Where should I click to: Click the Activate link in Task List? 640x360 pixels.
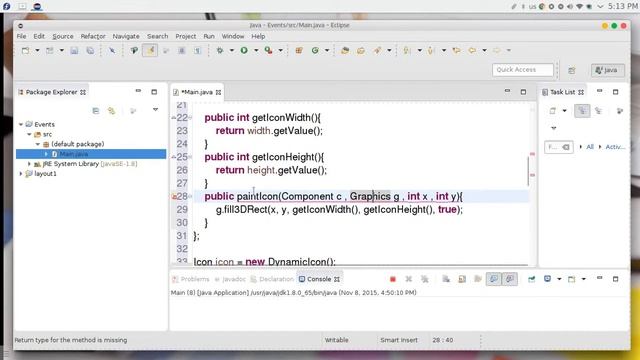[x=615, y=147]
